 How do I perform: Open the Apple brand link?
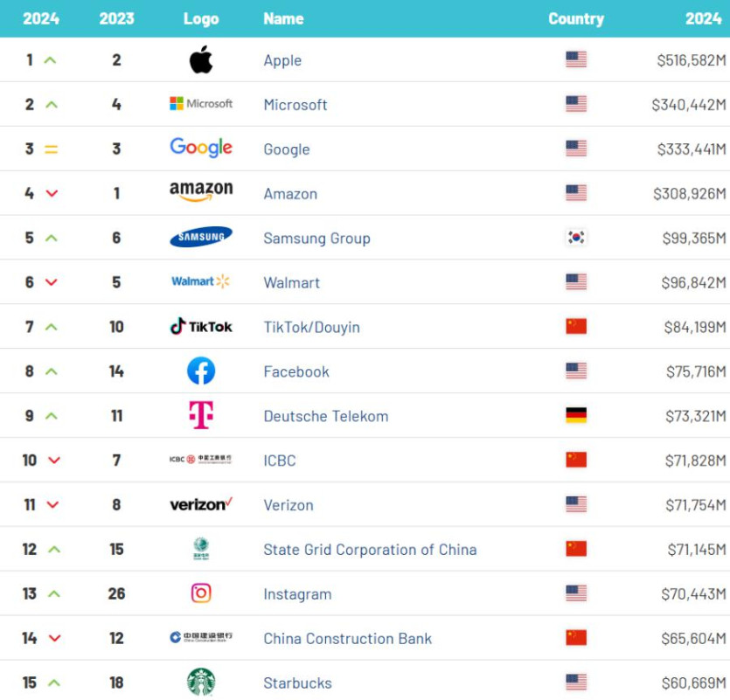[x=282, y=60]
